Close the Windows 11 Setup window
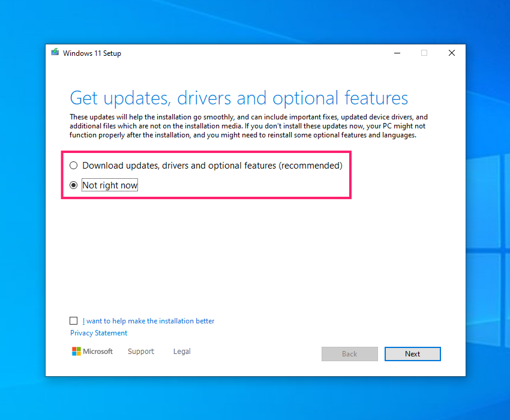The image size is (510, 420). (x=452, y=53)
